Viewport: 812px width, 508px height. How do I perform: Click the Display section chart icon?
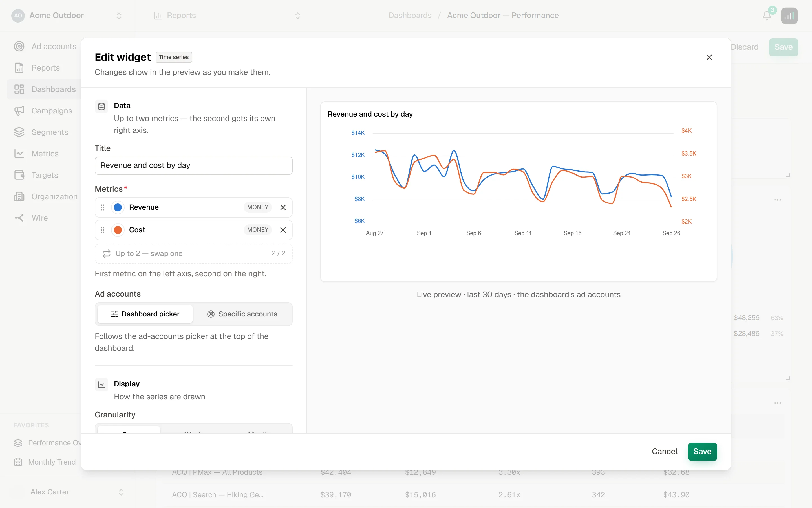[101, 385]
